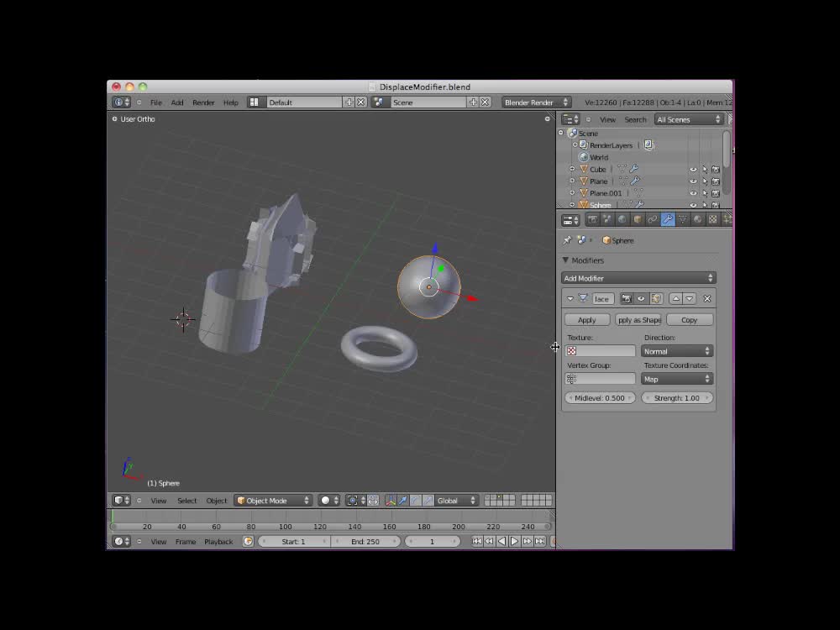Toggle render camera icon for Plane
840x630 pixels.
pyautogui.click(x=714, y=181)
